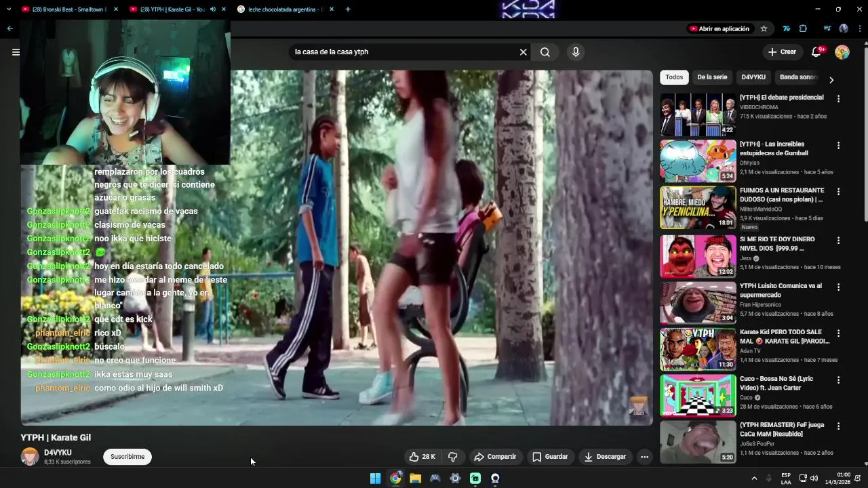
Task: Dislike the Karate Gil video
Action: pyautogui.click(x=453, y=457)
